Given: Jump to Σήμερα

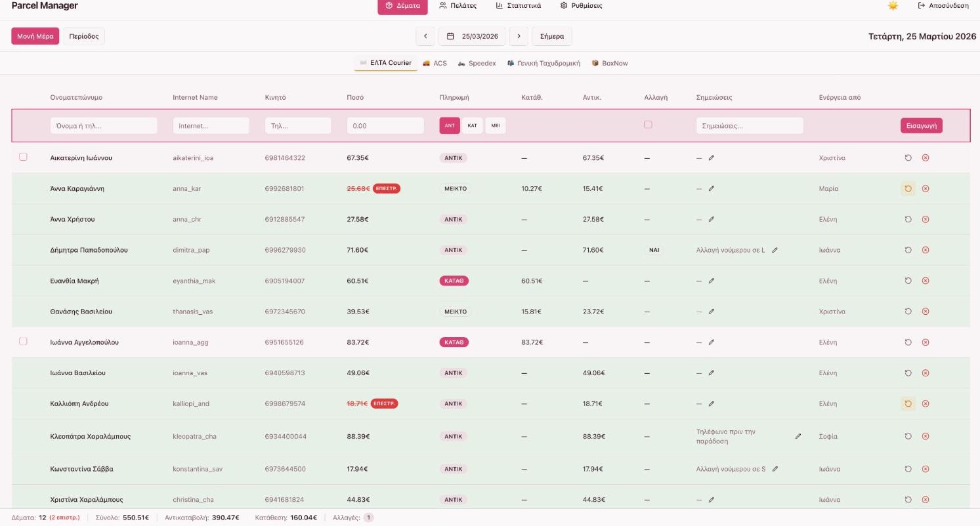Looking at the screenshot, I should point(552,36).
